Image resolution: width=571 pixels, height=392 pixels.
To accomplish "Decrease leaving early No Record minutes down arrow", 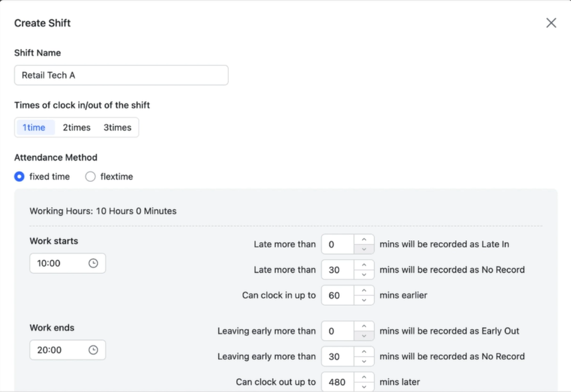I will coord(364,361).
